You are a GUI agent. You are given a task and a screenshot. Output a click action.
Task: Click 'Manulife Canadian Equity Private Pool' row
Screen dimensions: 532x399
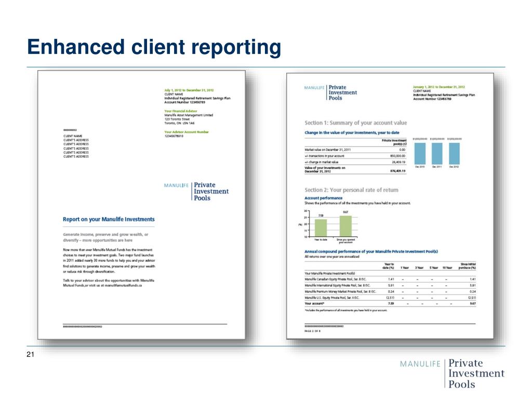390,279
